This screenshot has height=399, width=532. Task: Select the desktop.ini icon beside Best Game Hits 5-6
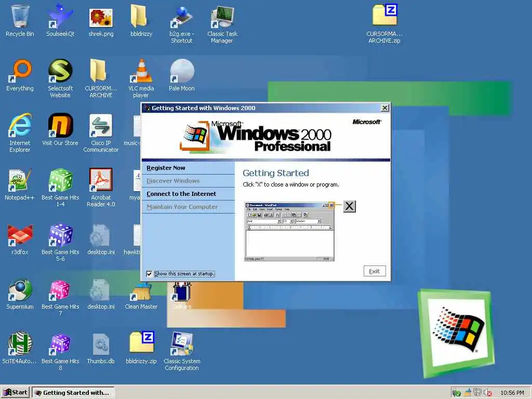[x=101, y=235]
